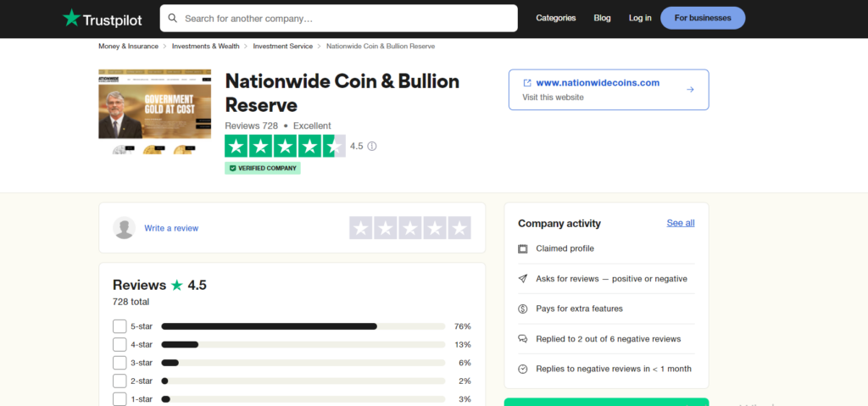868x406 pixels.
Task: Click the Reviews 728 text
Action: 251,125
